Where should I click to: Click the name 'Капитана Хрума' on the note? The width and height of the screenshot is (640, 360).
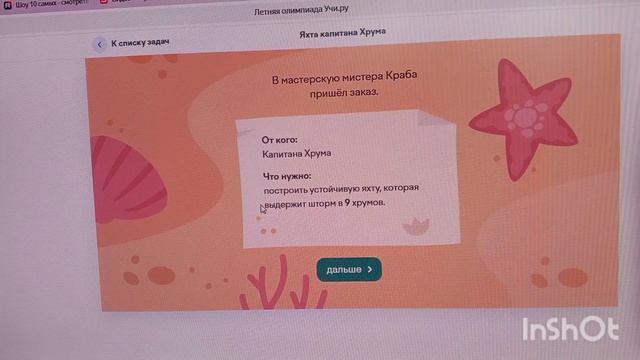296,153
